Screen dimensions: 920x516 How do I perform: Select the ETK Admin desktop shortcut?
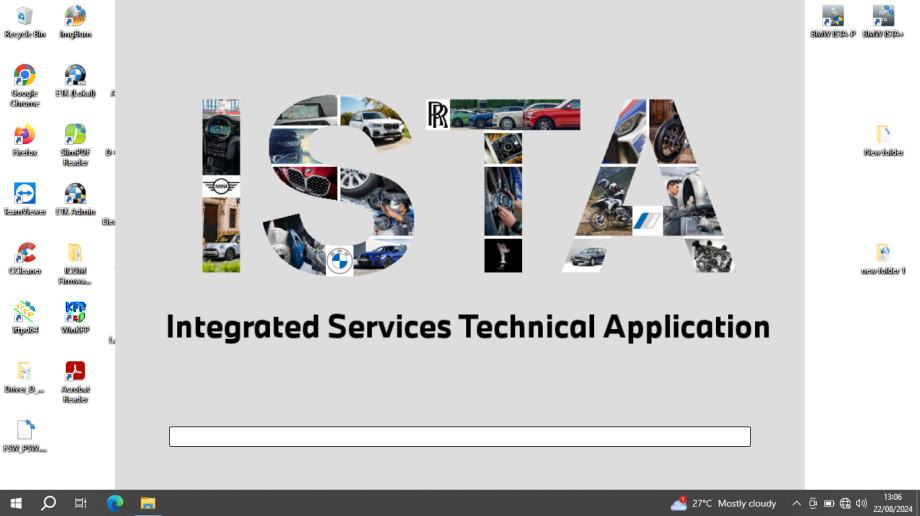[x=75, y=199]
